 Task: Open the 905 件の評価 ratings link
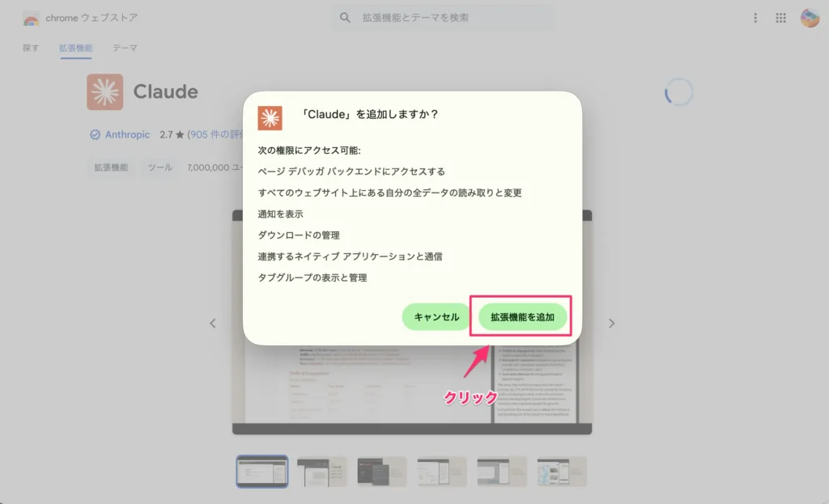(x=215, y=135)
